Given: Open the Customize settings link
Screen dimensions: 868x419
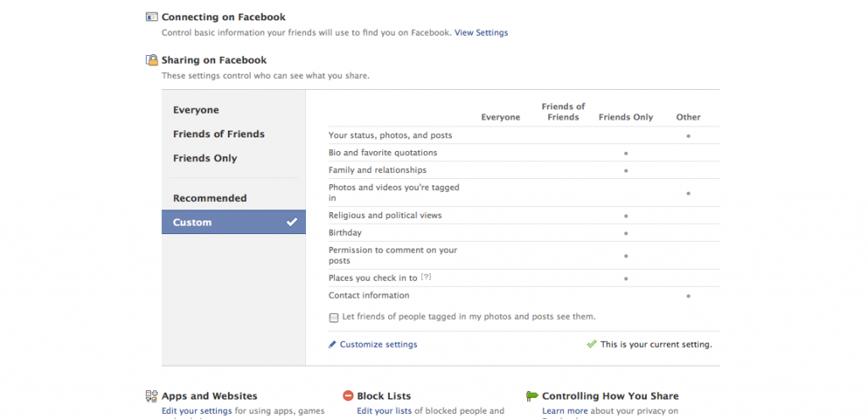Looking at the screenshot, I should 379,344.
